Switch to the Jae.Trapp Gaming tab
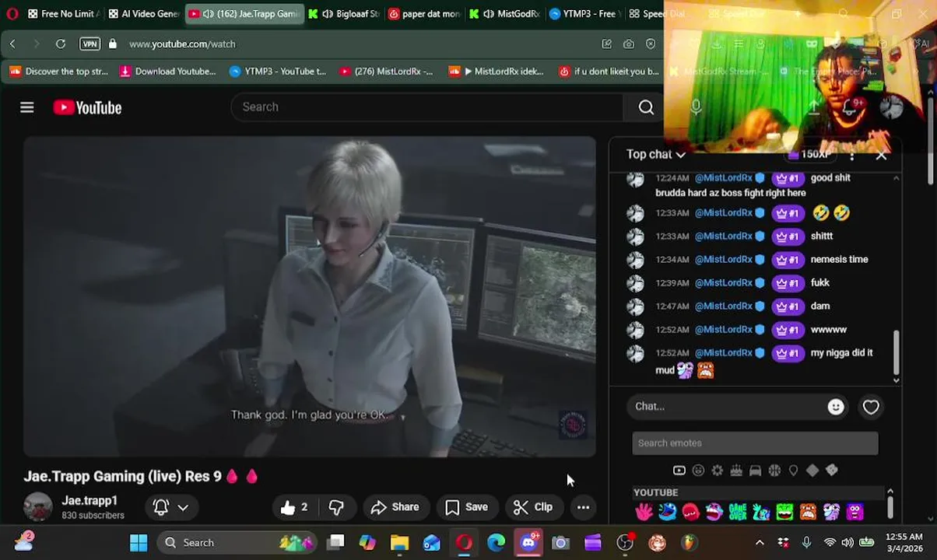 [244, 13]
